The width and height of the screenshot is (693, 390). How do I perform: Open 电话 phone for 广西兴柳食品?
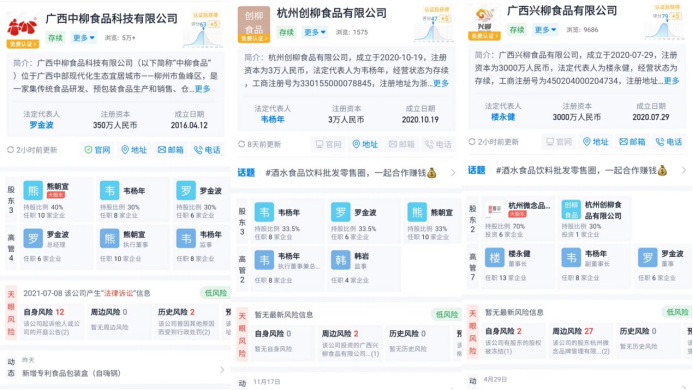669,142
